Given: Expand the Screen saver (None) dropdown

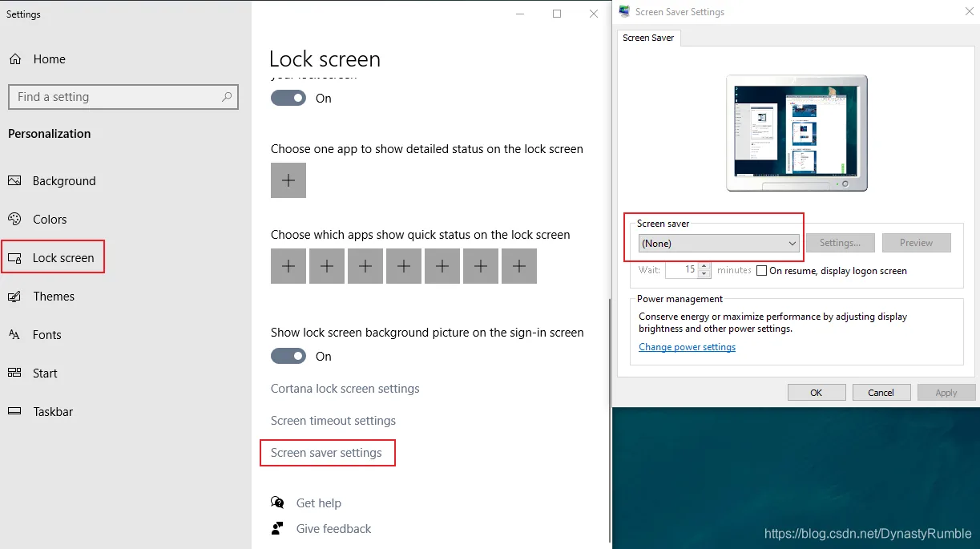Looking at the screenshot, I should point(719,243).
